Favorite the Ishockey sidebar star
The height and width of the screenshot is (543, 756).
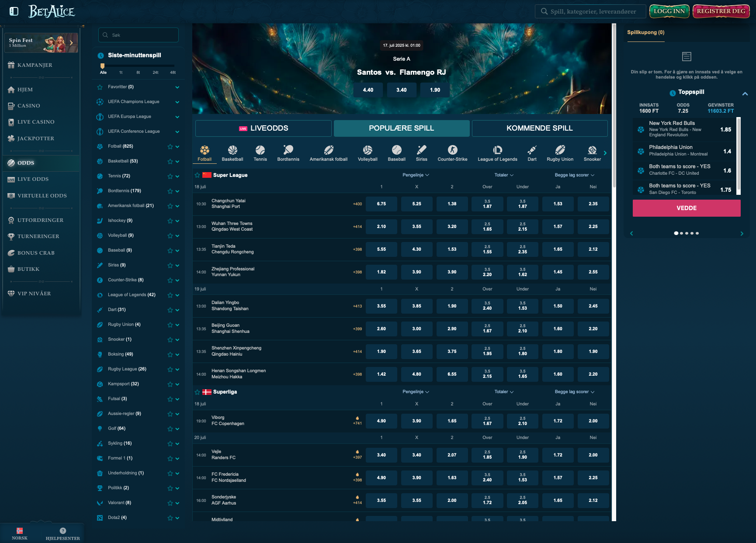coord(170,221)
